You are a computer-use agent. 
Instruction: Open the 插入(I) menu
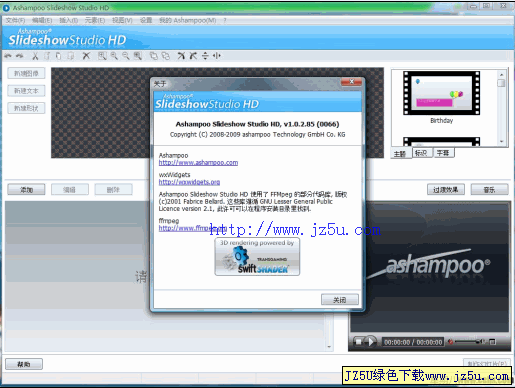point(69,21)
